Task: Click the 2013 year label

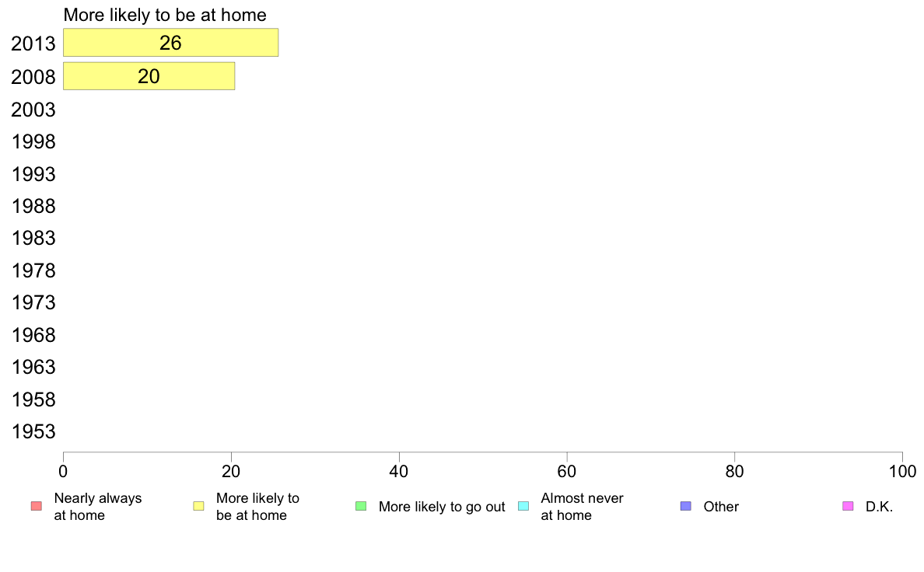Action: tap(33, 44)
